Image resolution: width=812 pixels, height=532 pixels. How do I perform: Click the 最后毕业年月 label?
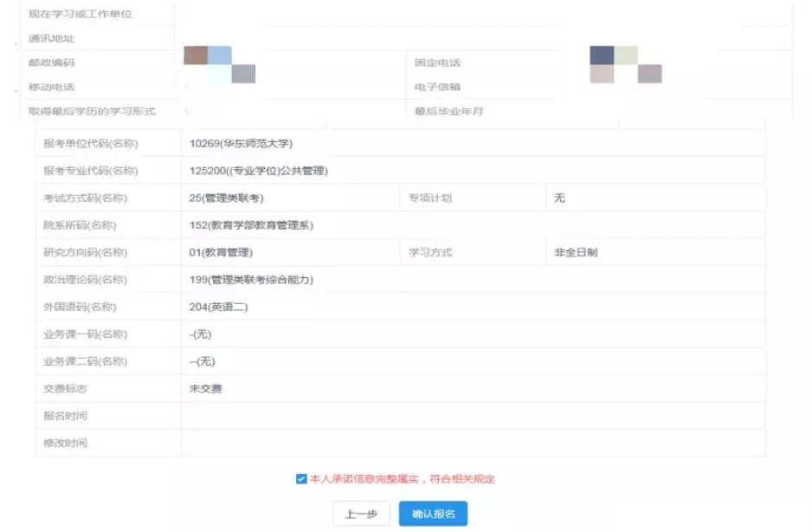(x=448, y=112)
